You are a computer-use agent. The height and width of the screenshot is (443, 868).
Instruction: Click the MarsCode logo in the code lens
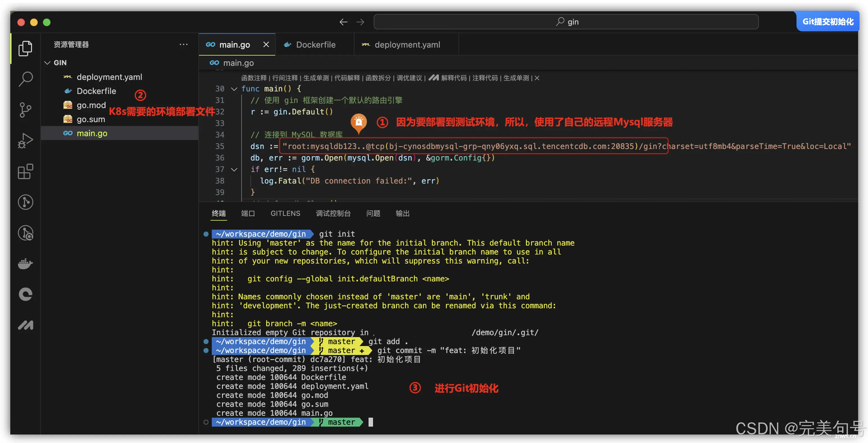(x=433, y=78)
